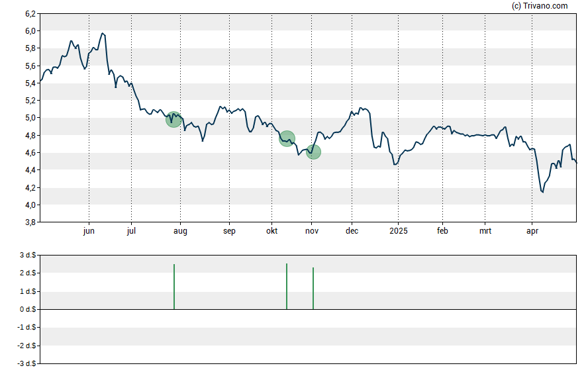Click the '2025' axis label

pyautogui.click(x=398, y=231)
